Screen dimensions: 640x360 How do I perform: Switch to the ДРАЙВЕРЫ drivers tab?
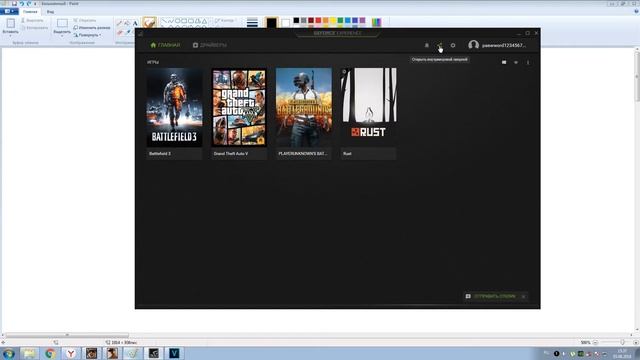tap(210, 45)
